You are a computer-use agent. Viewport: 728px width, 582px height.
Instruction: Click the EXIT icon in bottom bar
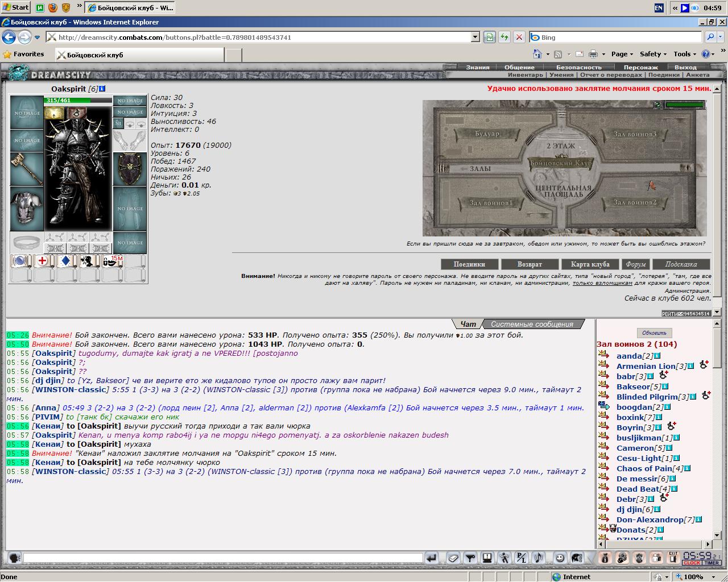pos(673,558)
